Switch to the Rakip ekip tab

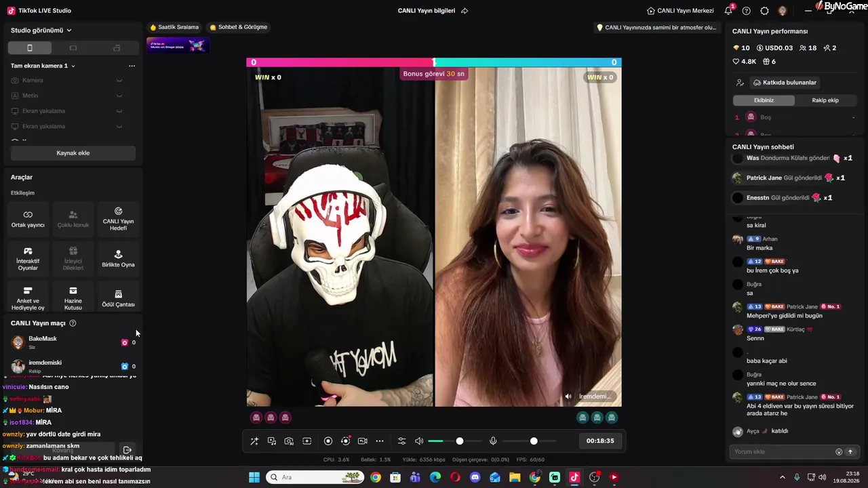(825, 100)
